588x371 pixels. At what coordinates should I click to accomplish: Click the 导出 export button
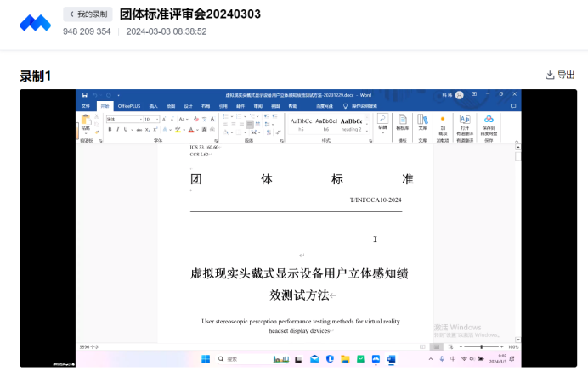560,75
